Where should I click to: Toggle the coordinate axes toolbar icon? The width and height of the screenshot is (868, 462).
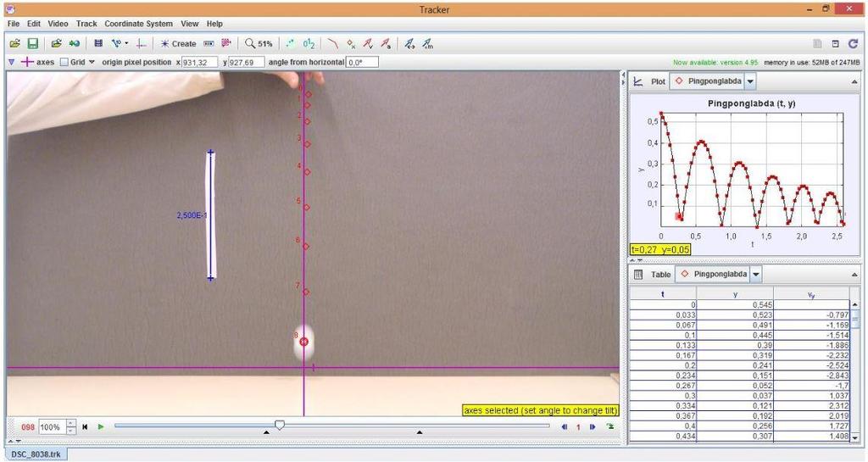tap(142, 43)
